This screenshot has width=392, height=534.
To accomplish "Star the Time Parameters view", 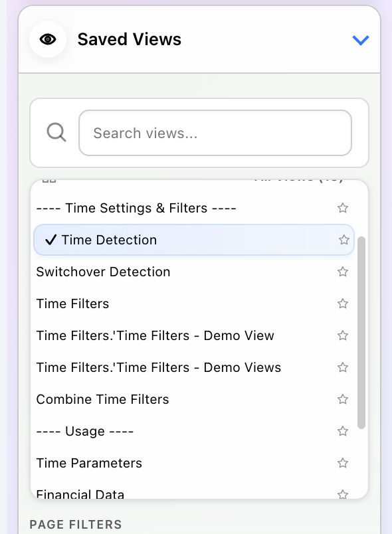I will pyautogui.click(x=343, y=462).
